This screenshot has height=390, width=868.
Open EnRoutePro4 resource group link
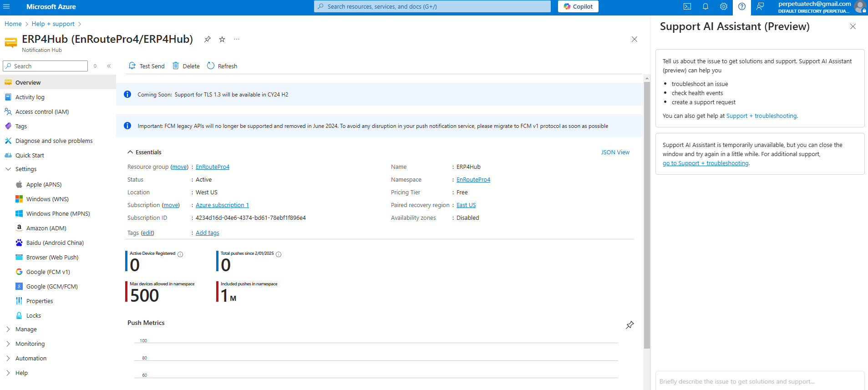tap(213, 167)
